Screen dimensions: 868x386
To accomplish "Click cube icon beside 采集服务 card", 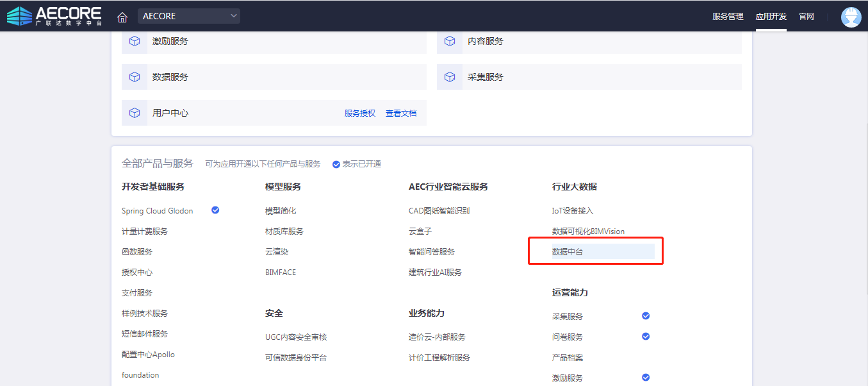I will click(450, 77).
